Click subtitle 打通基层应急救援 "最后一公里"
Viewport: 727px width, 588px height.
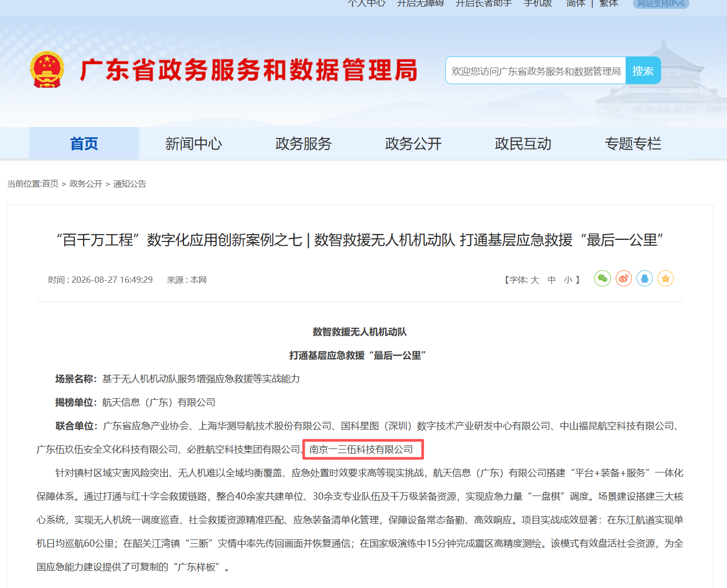357,355
